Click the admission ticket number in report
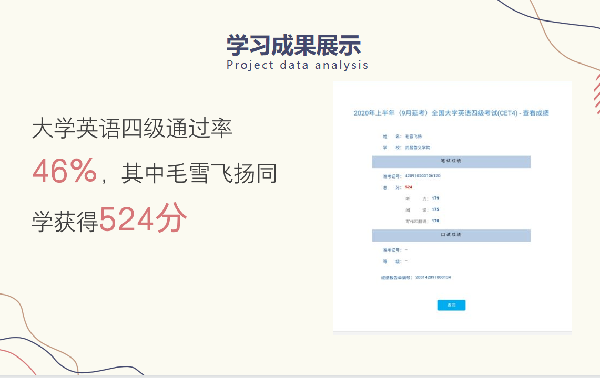This screenshot has height=378, width=600. [422, 176]
